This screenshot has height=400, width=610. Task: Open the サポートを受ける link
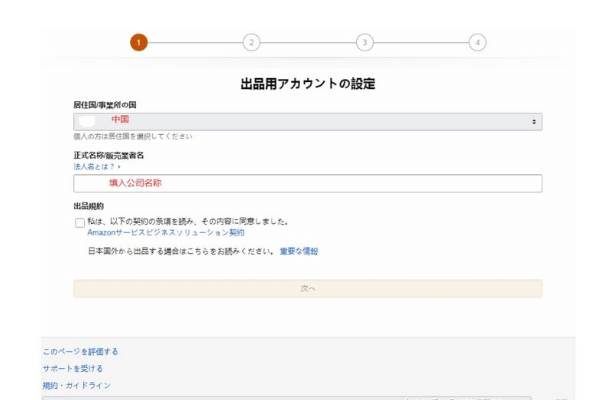coord(72,369)
